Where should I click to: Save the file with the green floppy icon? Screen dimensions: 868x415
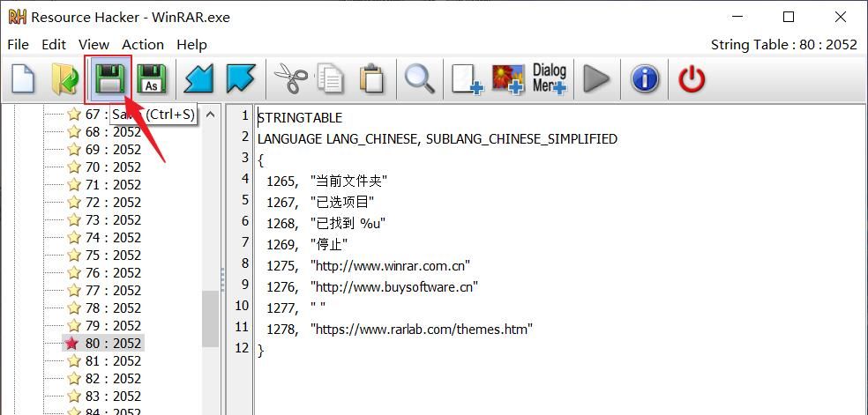[109, 79]
